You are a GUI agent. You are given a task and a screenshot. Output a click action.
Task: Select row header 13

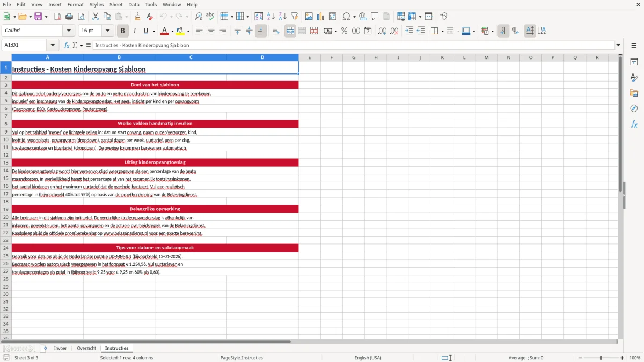6,162
